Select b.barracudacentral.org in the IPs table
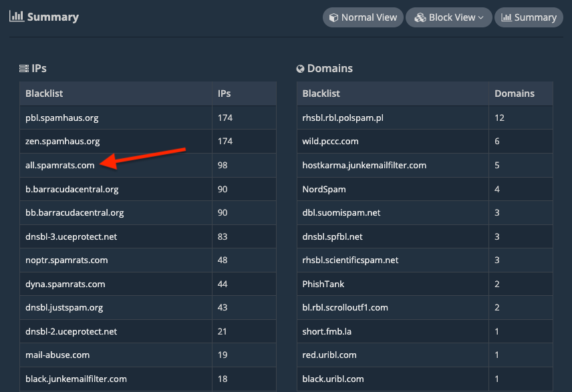The height and width of the screenshot is (392, 572). (x=71, y=189)
